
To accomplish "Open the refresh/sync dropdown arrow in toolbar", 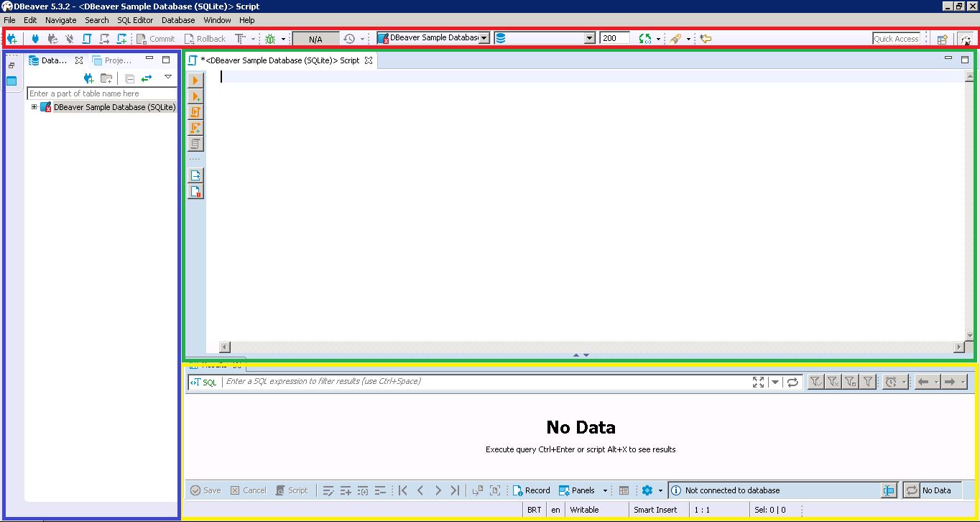I will tap(658, 39).
